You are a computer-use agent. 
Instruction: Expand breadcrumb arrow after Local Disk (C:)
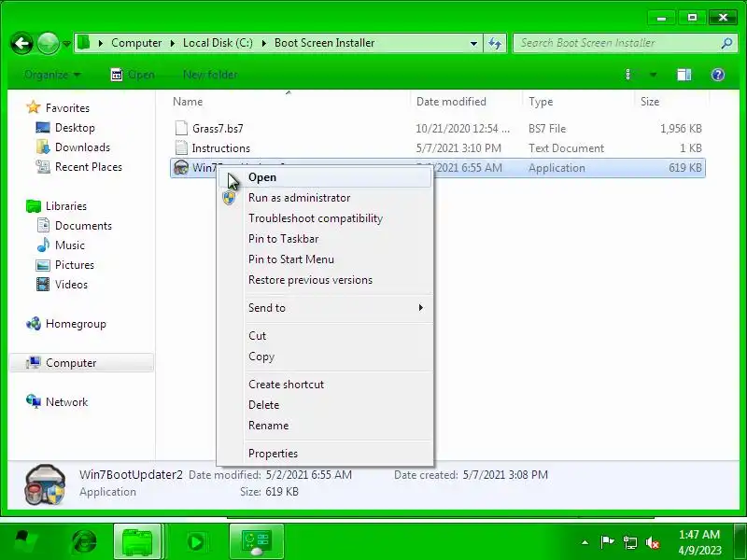264,43
